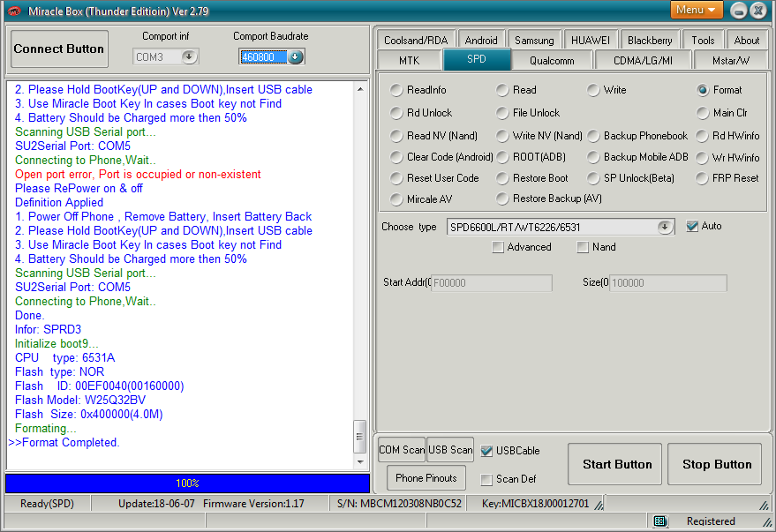Select the ReadInfo radio option
776x532 pixels.
418,90
